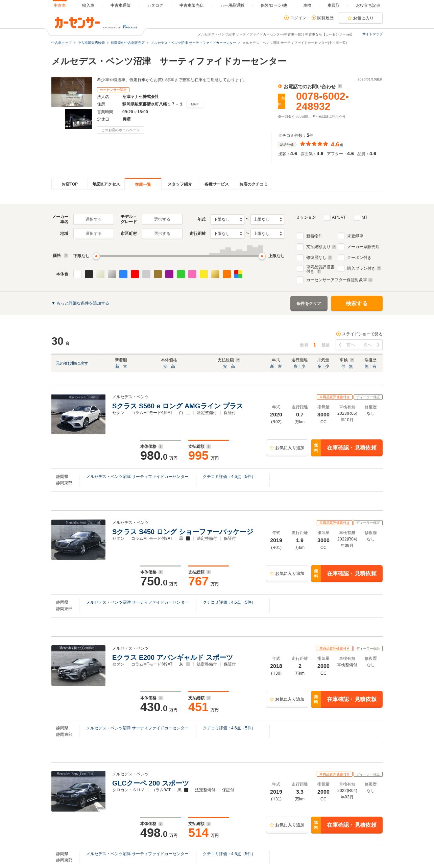Open the white S-Class car thumbnail
This screenshot has height=868, width=434.
(x=78, y=414)
